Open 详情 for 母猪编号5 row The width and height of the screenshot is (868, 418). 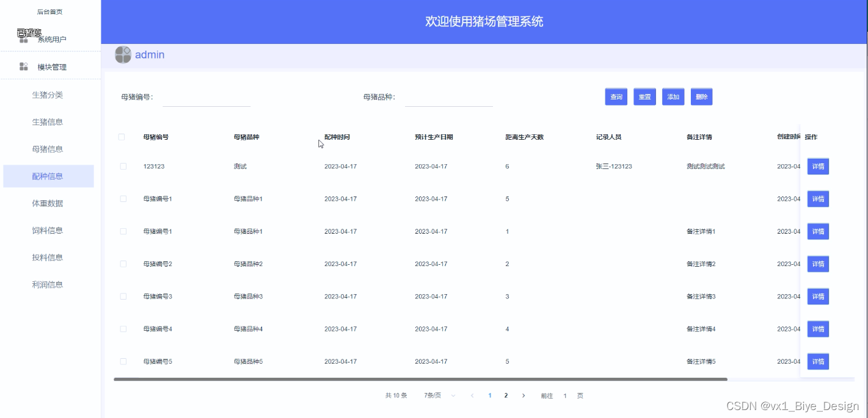[818, 361]
